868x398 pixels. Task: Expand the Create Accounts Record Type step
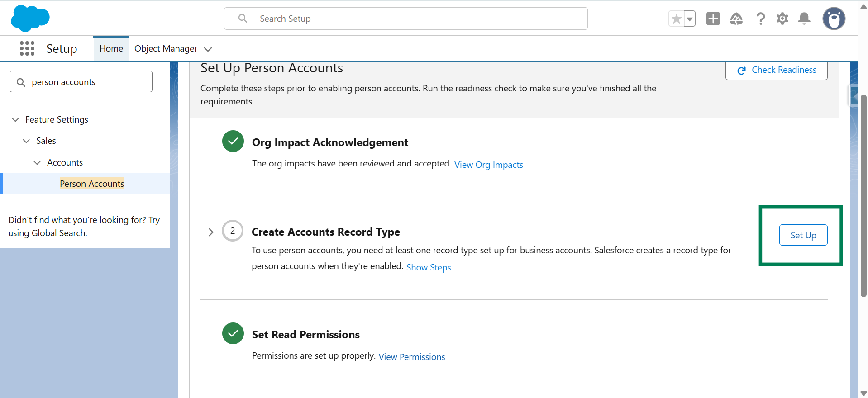(x=211, y=232)
